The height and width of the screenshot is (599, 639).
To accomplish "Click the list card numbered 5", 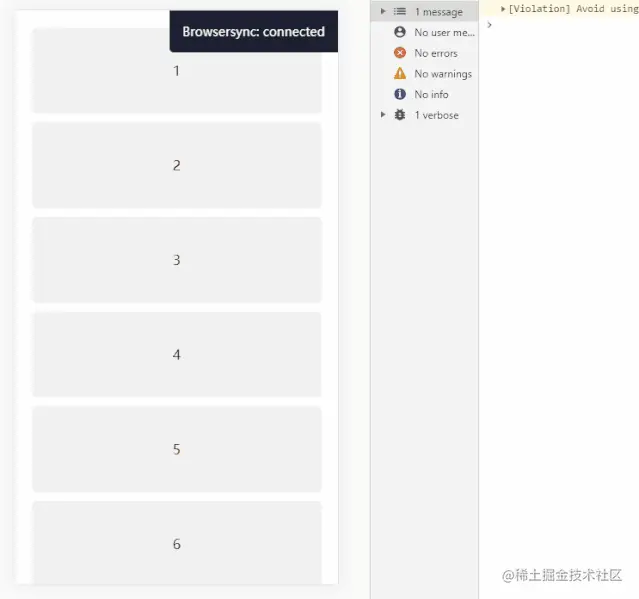I will click(x=176, y=449).
